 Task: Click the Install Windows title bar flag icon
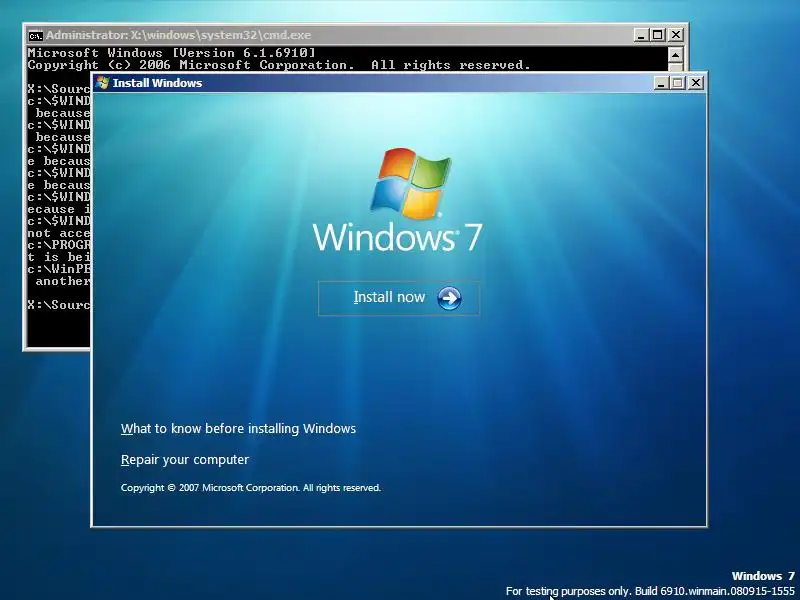coord(103,83)
